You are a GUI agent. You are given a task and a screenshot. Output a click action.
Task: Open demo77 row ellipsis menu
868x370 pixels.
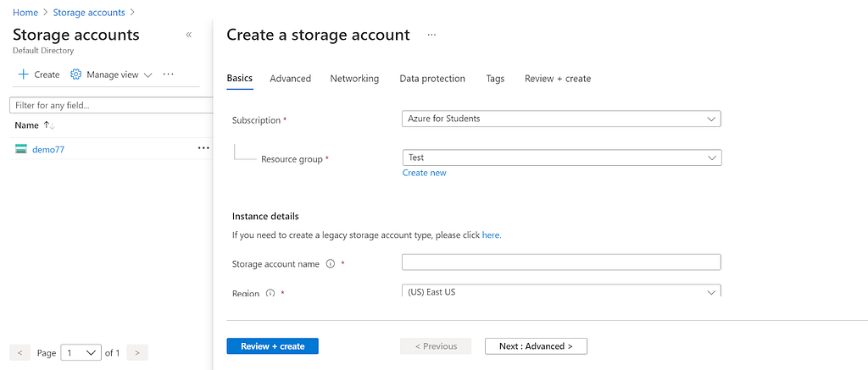203,148
